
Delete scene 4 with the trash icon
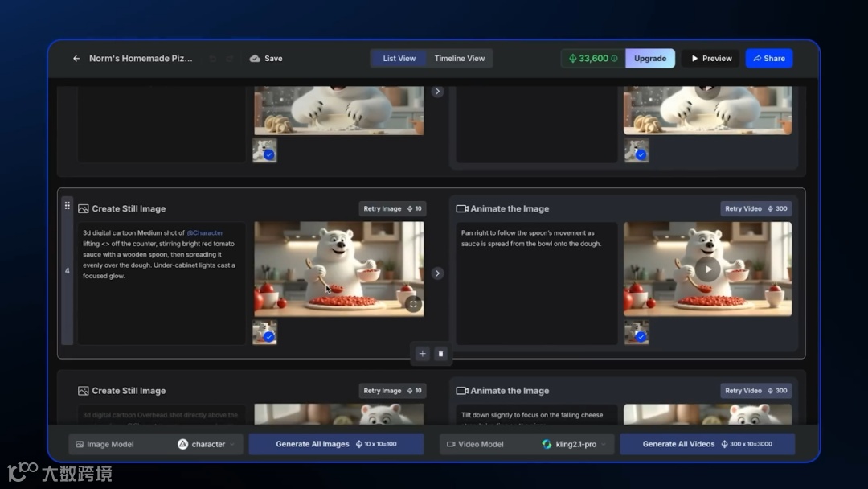click(x=440, y=353)
